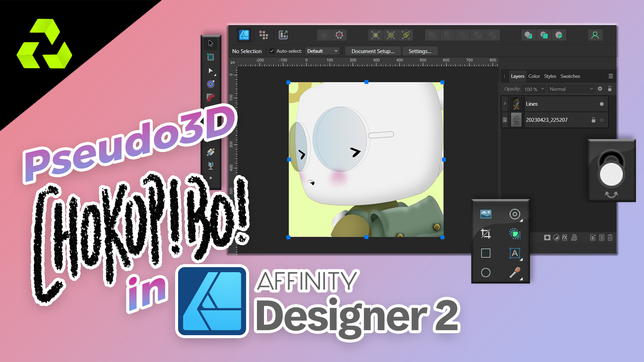Click the account person icon in the toolbar
The height and width of the screenshot is (362, 644).
click(x=595, y=35)
